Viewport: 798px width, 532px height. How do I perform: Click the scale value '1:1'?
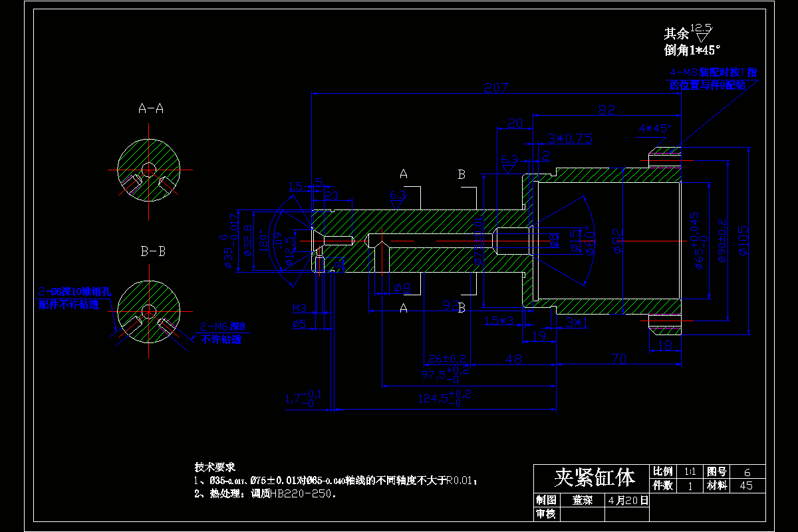(x=690, y=471)
